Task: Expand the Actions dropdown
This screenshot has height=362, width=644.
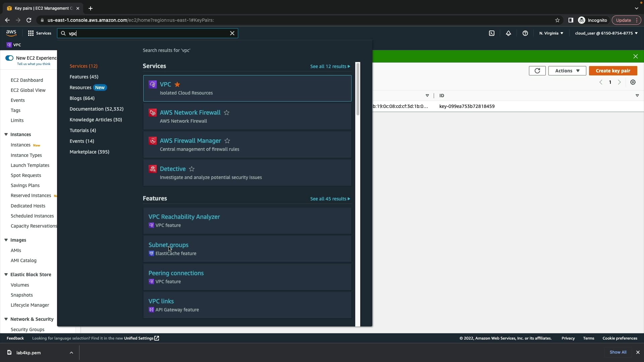Action: [x=567, y=71]
